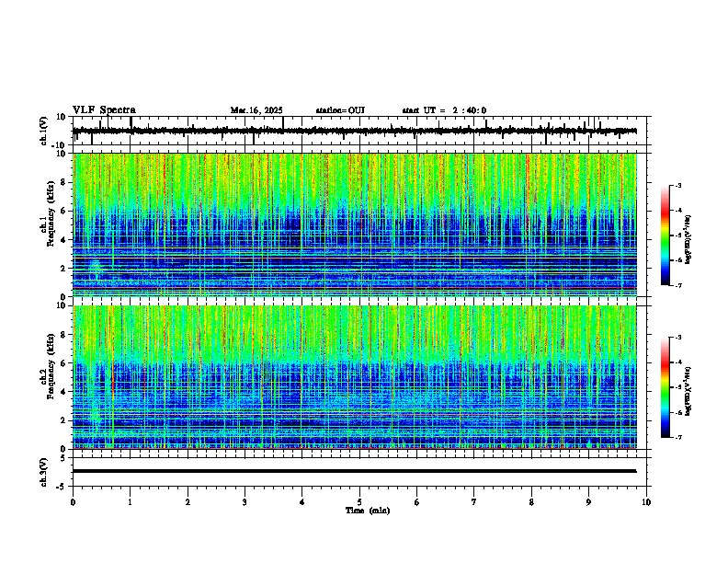Screen dimensions: 728x563
Task: Click the '5' tick on ch.3(V) axis
Action: 63,458
